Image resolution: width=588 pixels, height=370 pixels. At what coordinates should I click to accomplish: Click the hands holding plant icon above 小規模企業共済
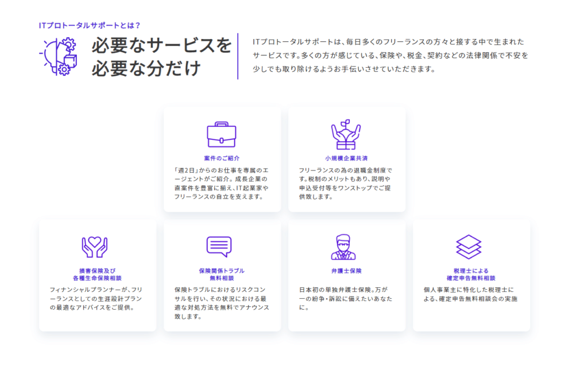pyautogui.click(x=346, y=134)
